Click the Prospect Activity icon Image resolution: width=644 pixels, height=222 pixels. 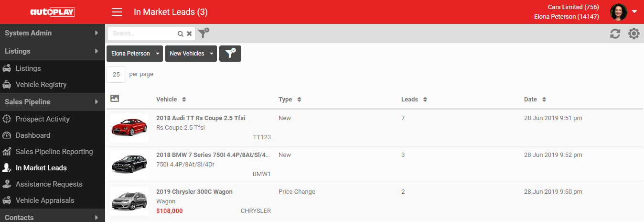[x=7, y=119]
